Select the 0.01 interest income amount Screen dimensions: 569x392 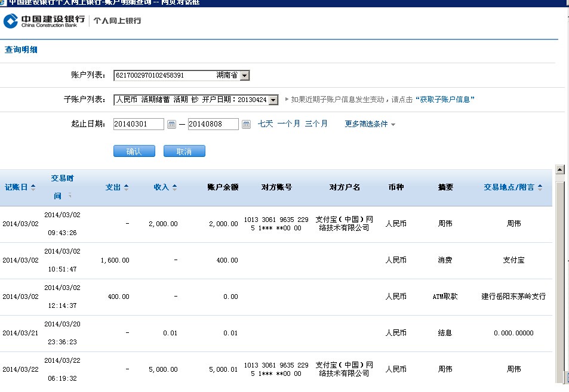click(x=170, y=333)
